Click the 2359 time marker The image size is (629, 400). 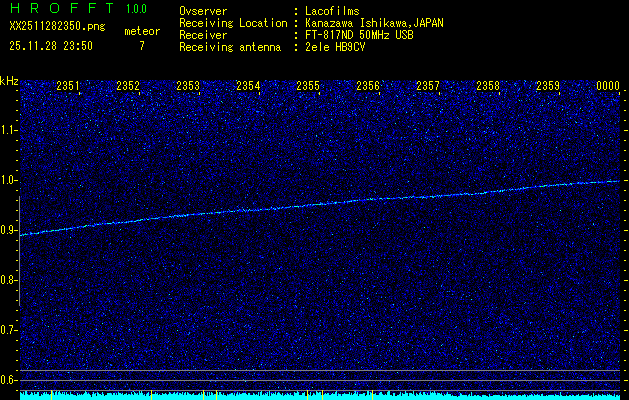point(548,86)
